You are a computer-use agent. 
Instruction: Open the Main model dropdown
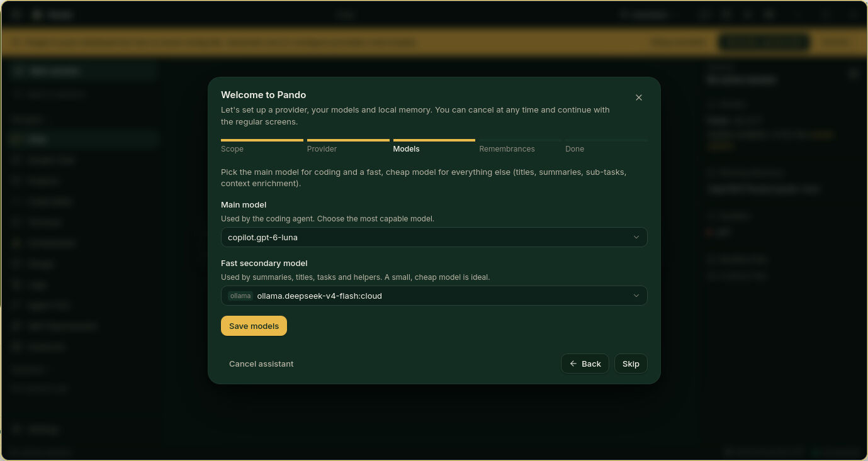pos(434,237)
